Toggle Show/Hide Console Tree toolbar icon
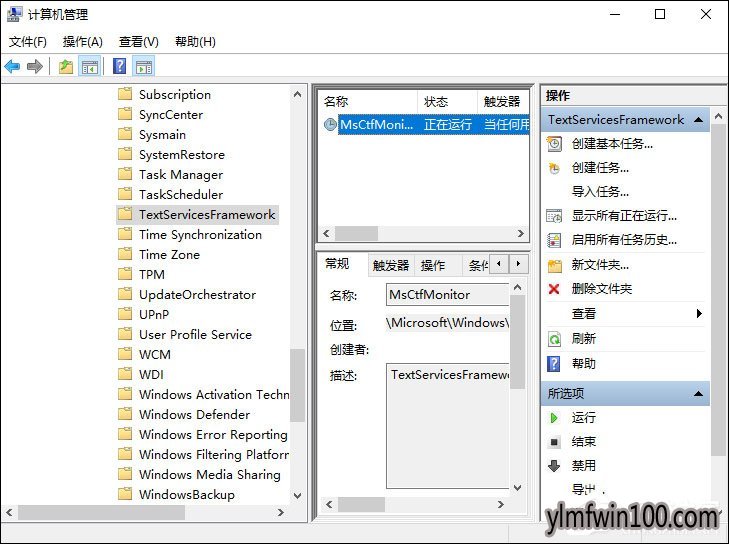This screenshot has height=544, width=729. 90,67
